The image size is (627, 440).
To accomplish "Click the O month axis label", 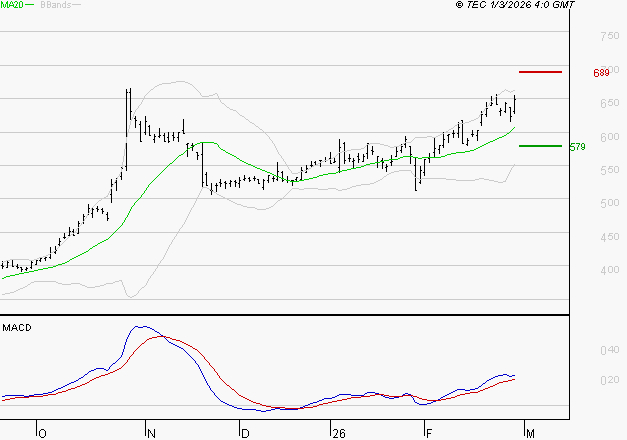I will coord(42,434).
